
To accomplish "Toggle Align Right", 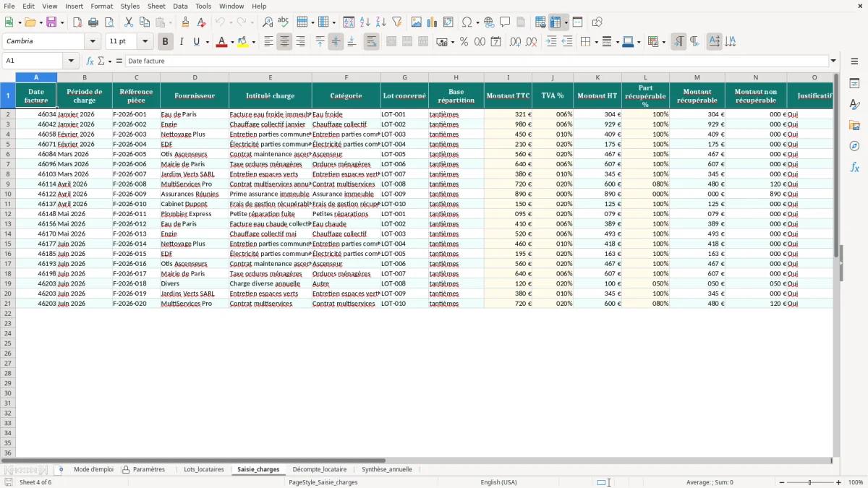I will click(300, 42).
